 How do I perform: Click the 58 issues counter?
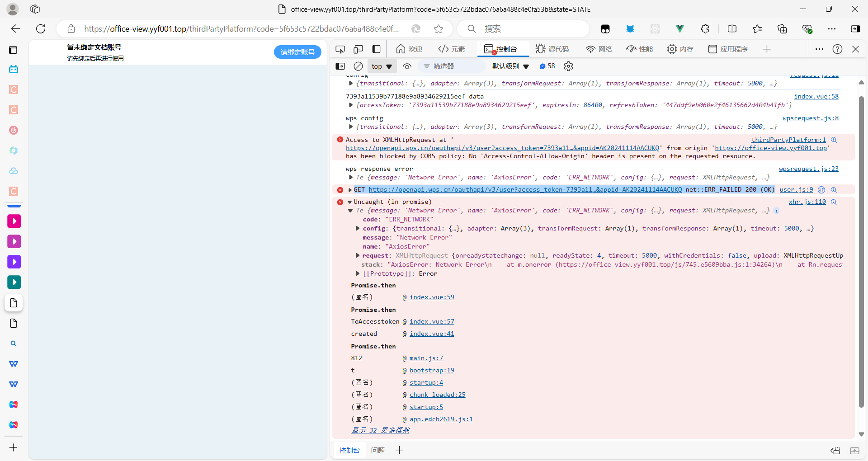pyautogui.click(x=547, y=66)
